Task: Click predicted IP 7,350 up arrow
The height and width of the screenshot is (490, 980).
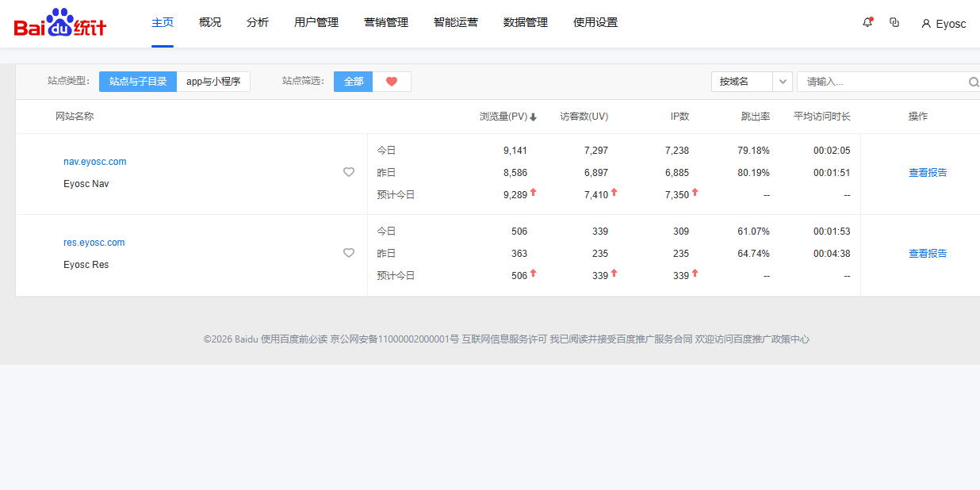Action: point(695,192)
